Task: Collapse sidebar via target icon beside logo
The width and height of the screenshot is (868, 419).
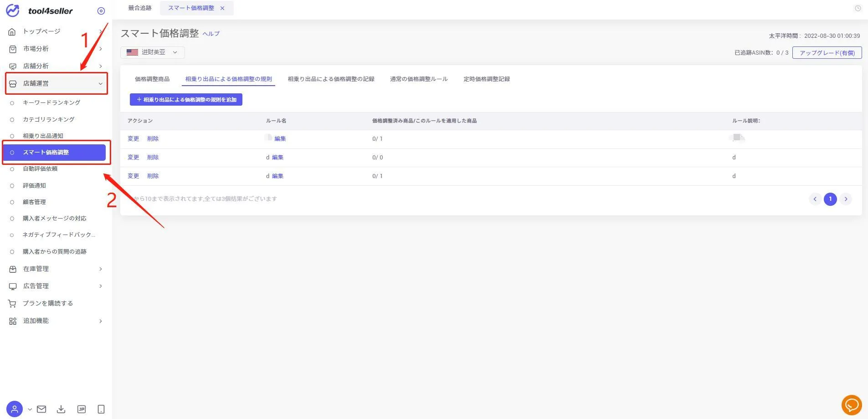Action: click(101, 11)
